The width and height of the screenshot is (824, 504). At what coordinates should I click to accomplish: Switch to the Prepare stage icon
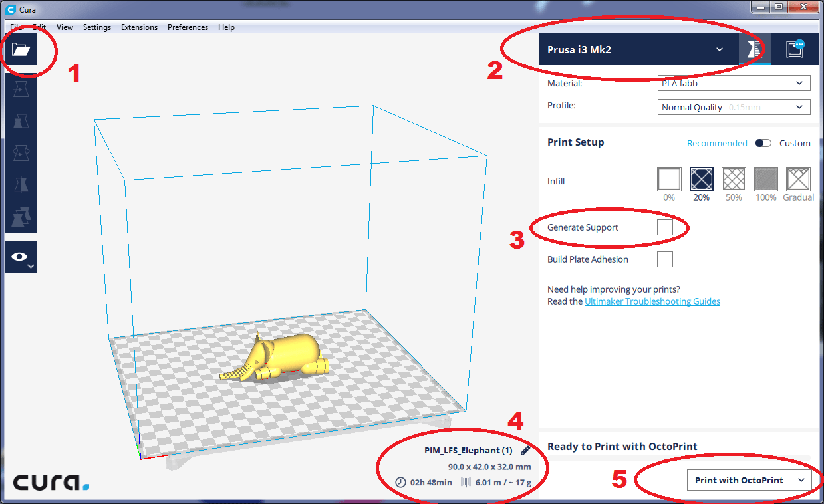pos(755,49)
